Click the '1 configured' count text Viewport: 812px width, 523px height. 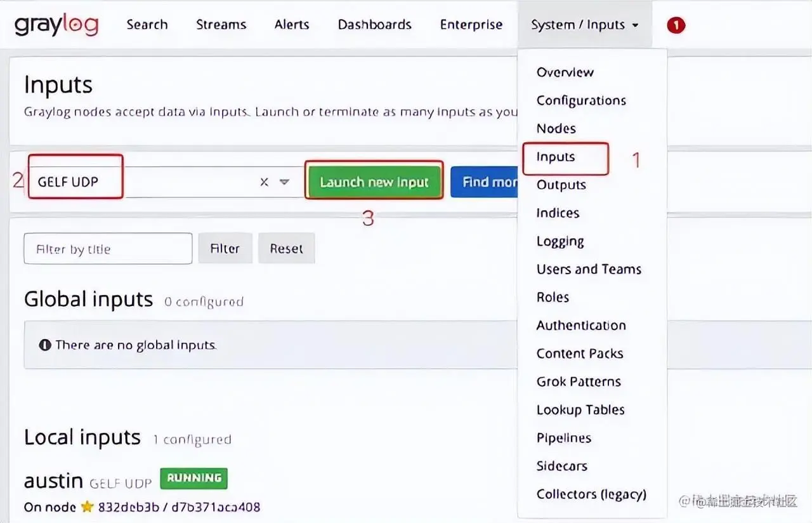click(x=192, y=439)
